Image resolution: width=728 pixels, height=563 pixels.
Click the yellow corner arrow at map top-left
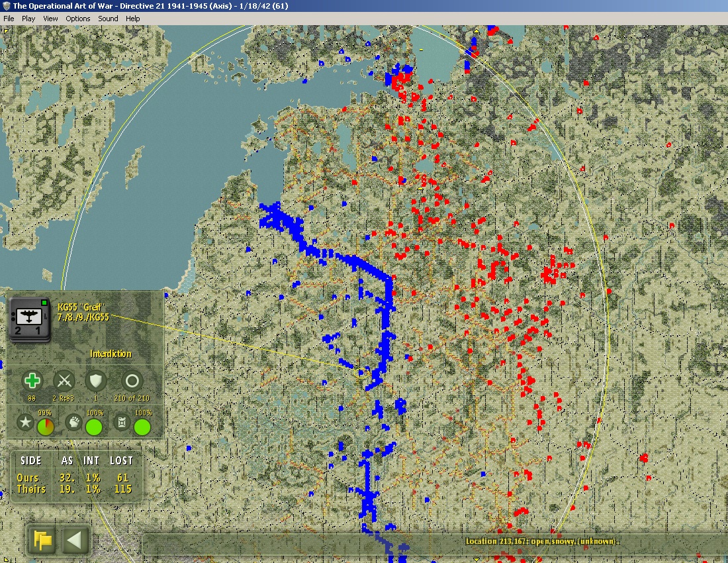pyautogui.click(x=5, y=30)
